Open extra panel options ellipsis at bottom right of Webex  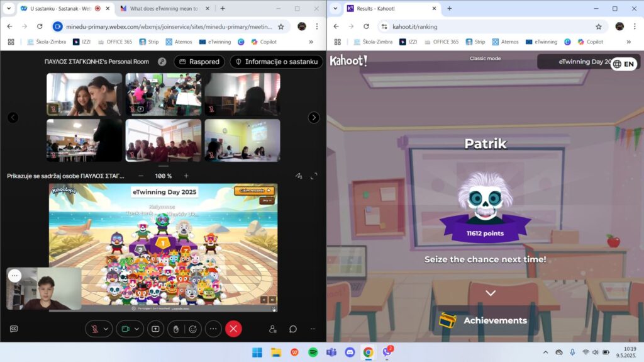[313, 329]
